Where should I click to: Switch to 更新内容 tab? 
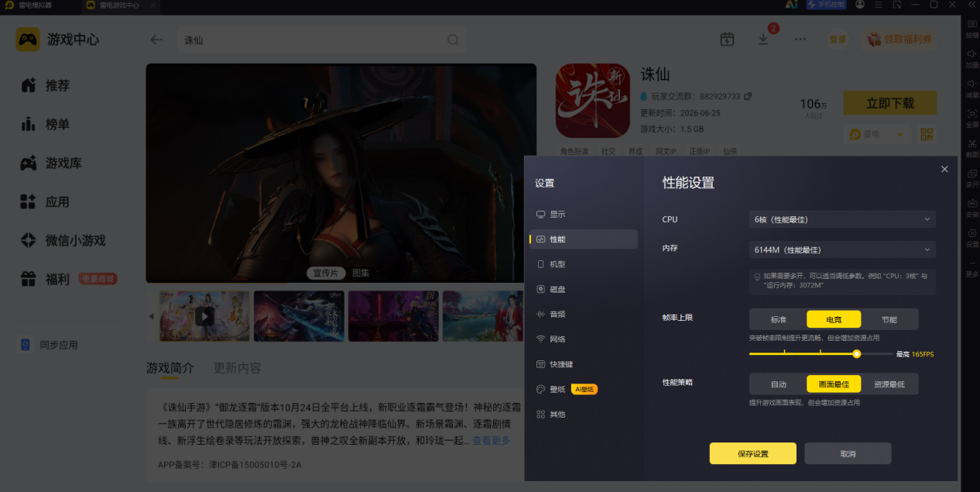point(238,368)
